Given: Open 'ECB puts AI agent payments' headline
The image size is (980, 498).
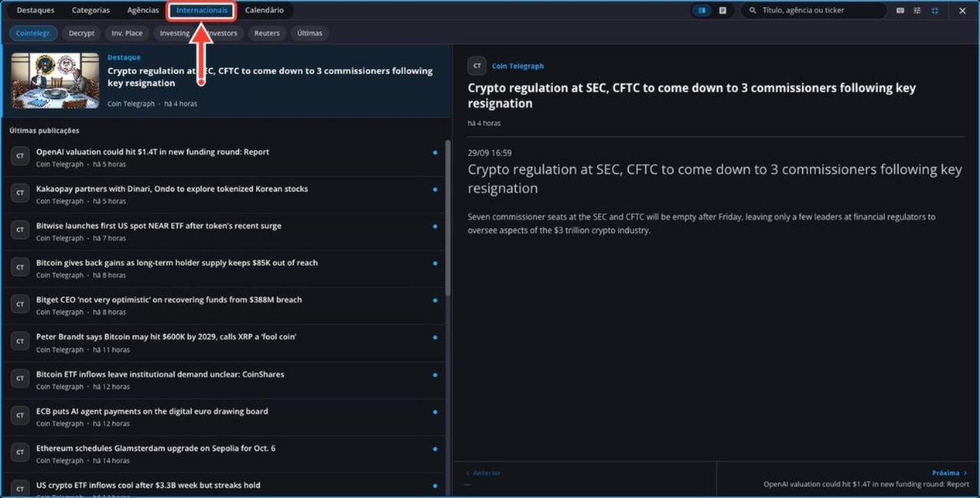Looking at the screenshot, I should click(x=152, y=411).
